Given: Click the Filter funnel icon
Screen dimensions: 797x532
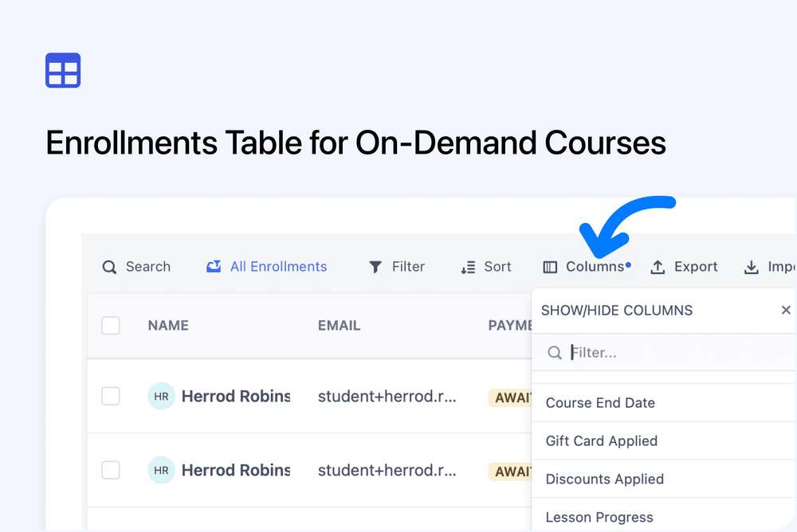Looking at the screenshot, I should point(375,267).
